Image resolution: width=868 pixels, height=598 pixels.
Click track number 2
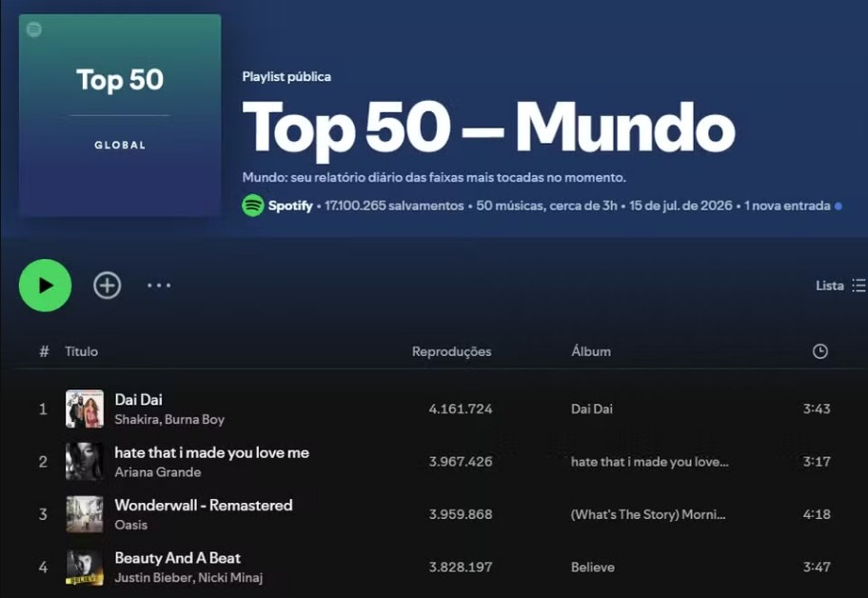[x=43, y=461]
